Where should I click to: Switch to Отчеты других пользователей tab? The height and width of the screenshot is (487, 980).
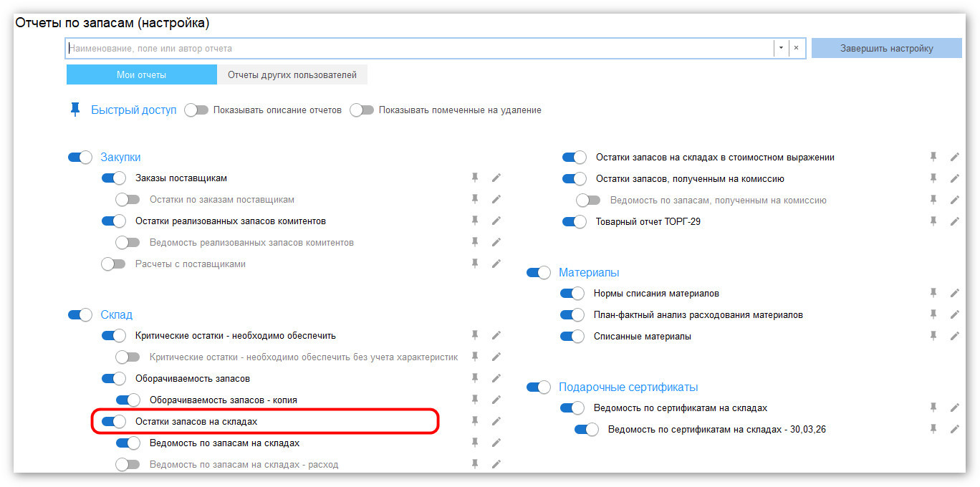(292, 74)
